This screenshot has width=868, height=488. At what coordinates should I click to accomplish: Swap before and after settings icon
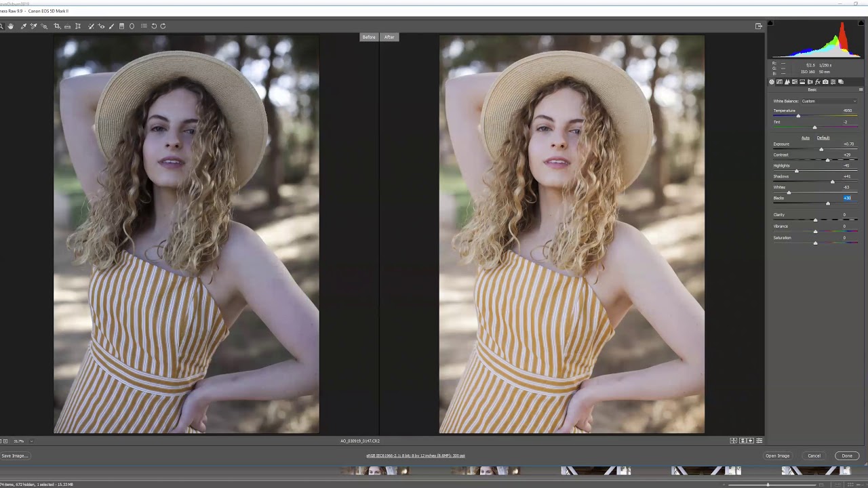pos(743,441)
